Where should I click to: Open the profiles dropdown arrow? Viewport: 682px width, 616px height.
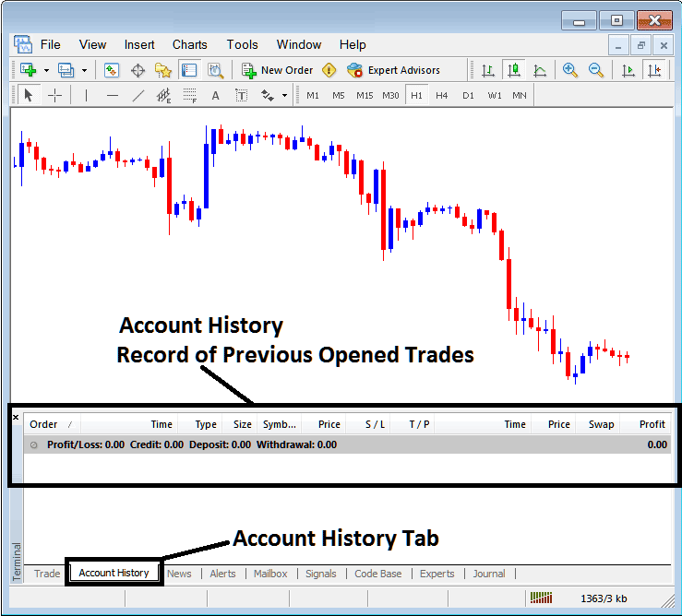point(84,70)
